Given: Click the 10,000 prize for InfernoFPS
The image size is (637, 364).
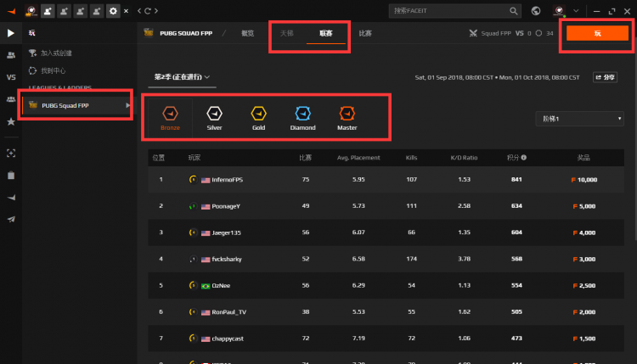Looking at the screenshot, I should click(584, 179).
